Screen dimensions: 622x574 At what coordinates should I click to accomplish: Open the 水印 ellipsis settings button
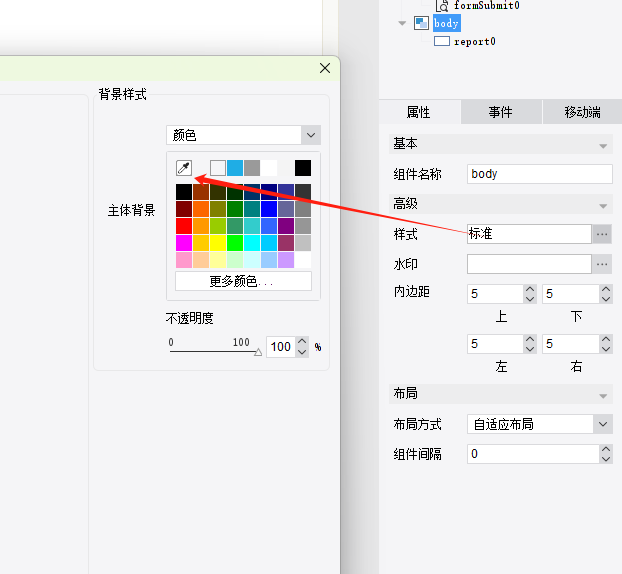602,264
